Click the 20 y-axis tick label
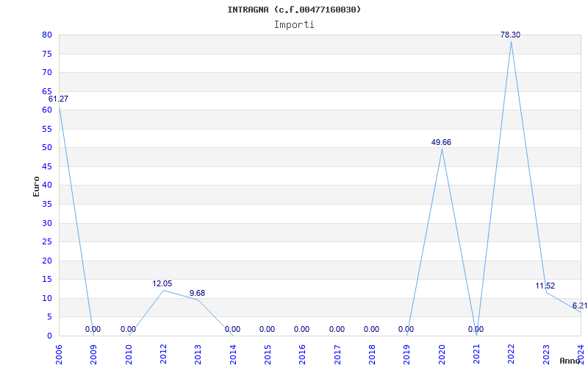 (47, 261)
